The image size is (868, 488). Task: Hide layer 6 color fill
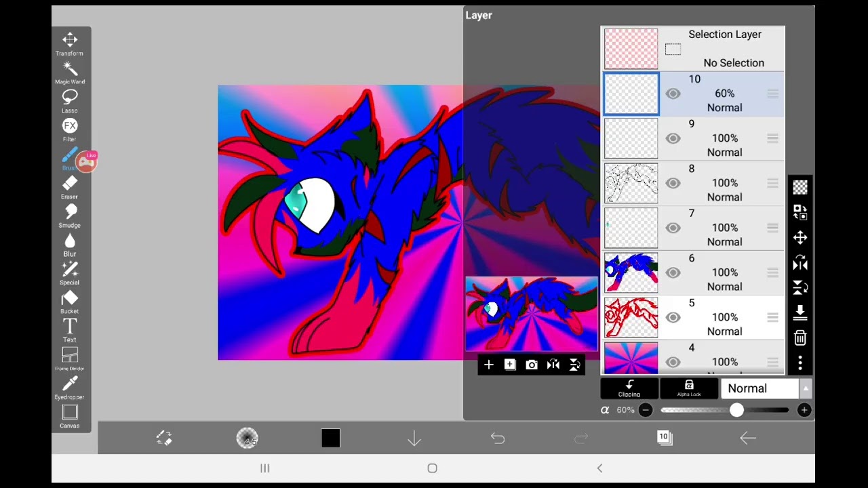click(673, 272)
